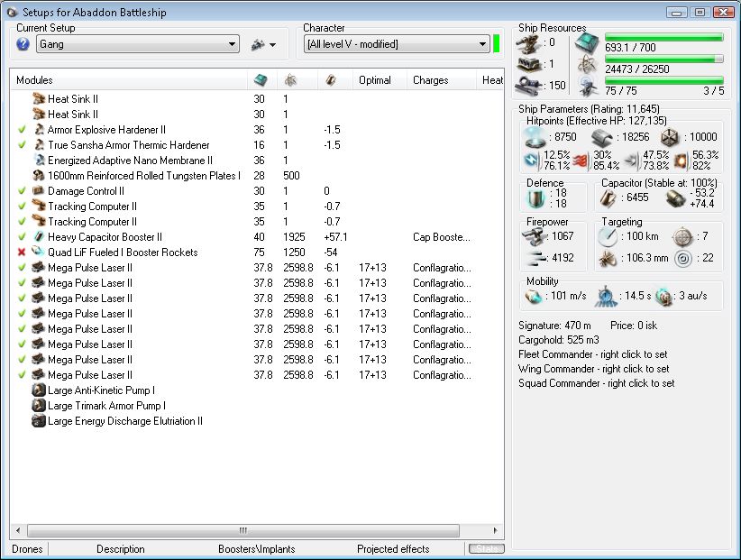Click the Firepower turret DPS icon showing 1067
This screenshot has width=741, height=560.
point(534,236)
